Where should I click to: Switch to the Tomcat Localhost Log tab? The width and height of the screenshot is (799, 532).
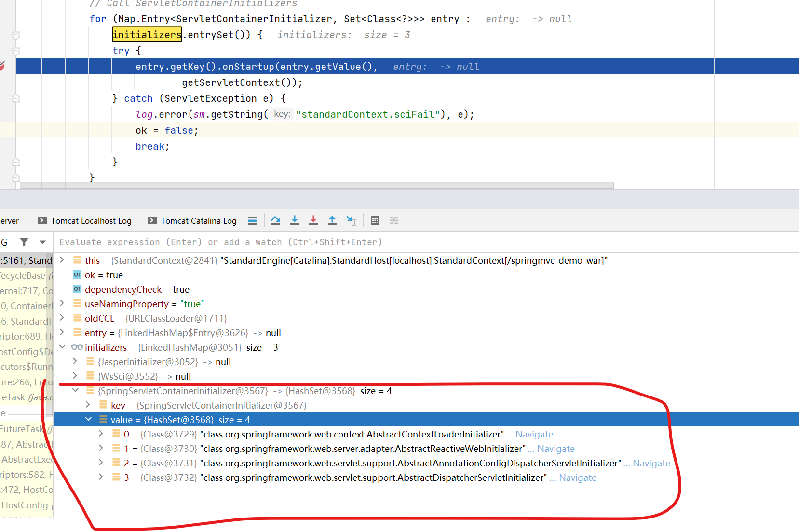point(85,221)
